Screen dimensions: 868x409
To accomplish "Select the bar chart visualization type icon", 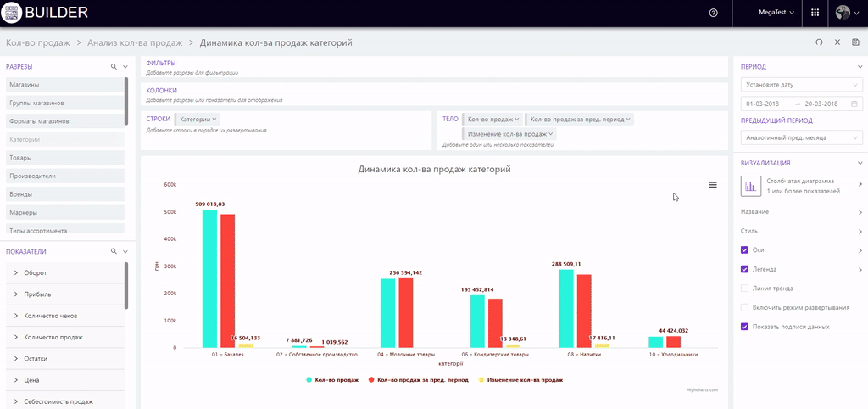I will pos(751,186).
